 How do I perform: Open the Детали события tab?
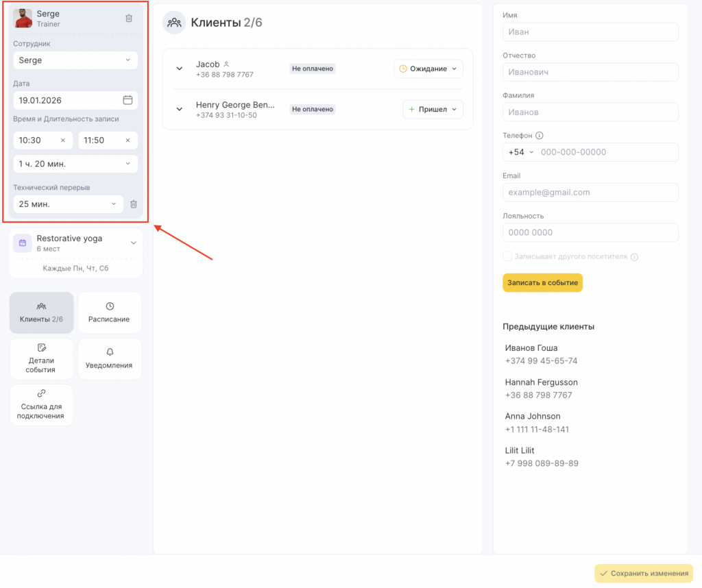point(42,358)
